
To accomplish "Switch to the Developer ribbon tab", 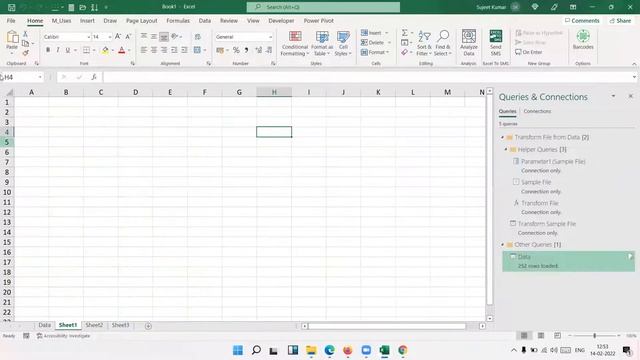I will (281, 20).
